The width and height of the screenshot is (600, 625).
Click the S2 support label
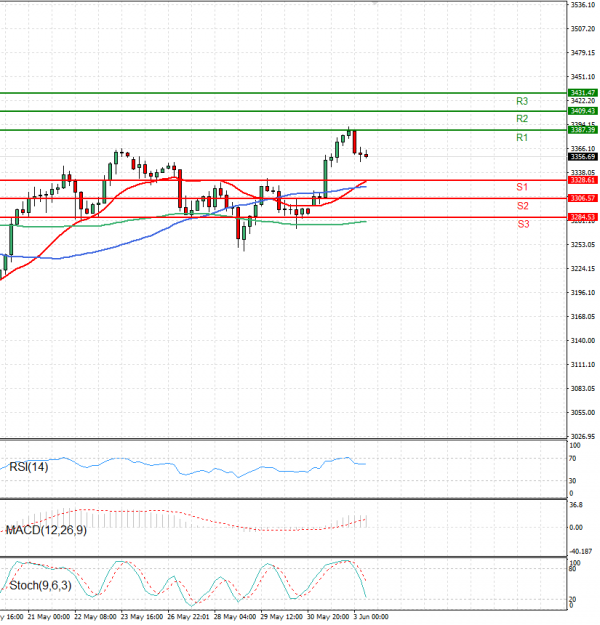[x=522, y=206]
